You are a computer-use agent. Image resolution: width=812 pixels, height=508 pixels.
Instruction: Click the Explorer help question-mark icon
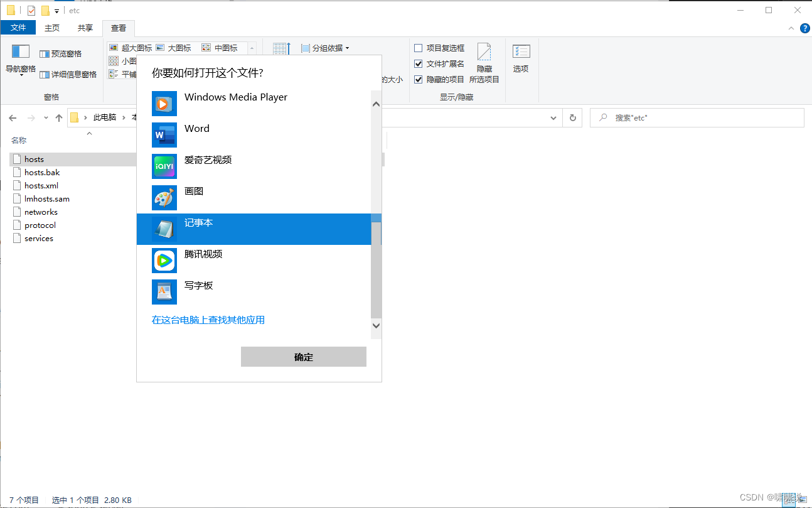click(805, 28)
